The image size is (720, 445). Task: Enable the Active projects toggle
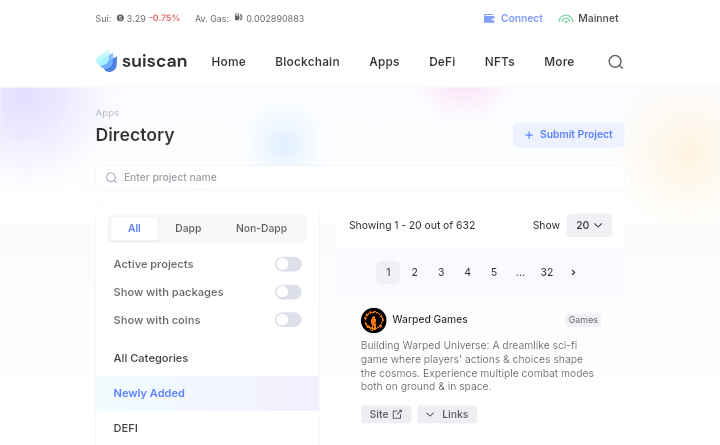288,264
